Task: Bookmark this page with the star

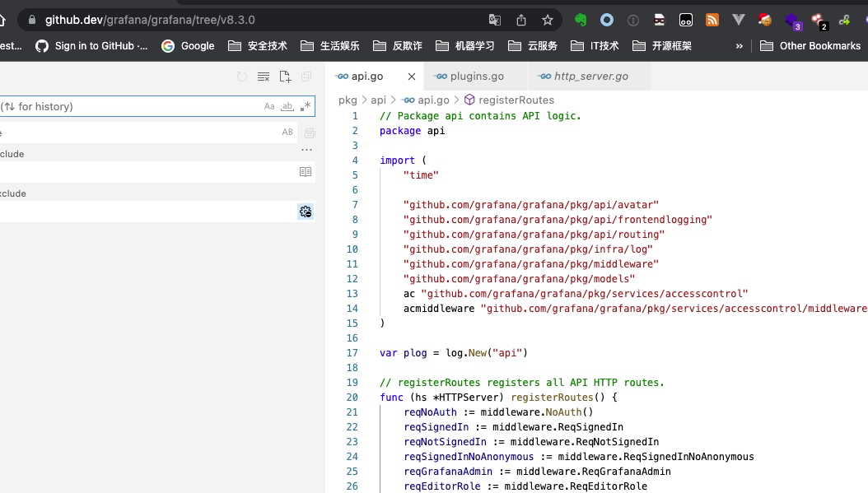Action: click(548, 21)
